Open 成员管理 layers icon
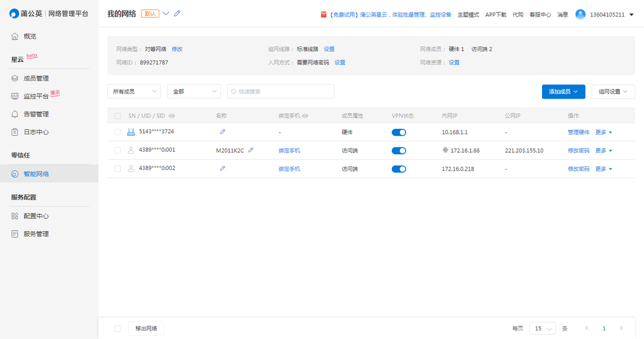 point(15,78)
